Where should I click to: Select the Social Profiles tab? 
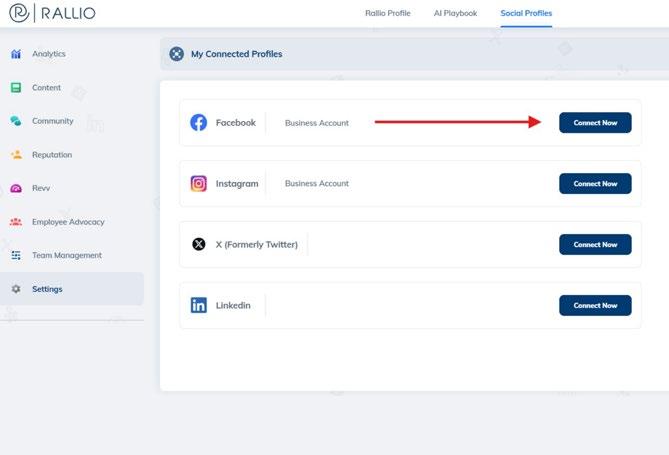click(526, 13)
